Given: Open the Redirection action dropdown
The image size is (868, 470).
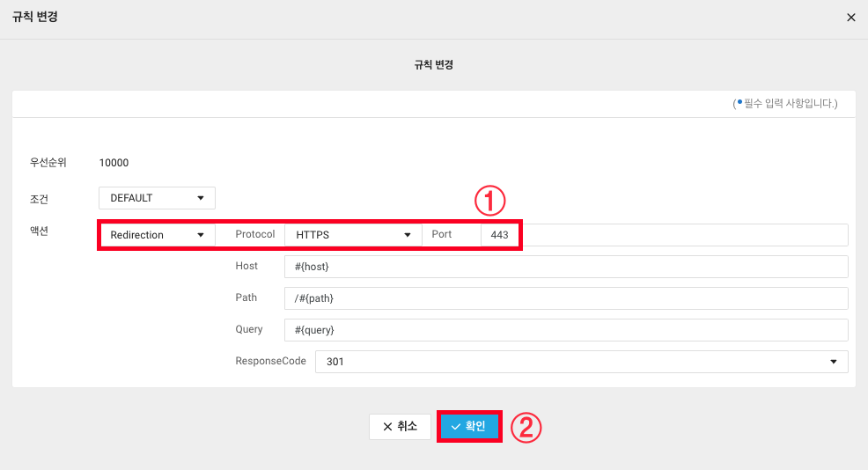Looking at the screenshot, I should pos(157,235).
